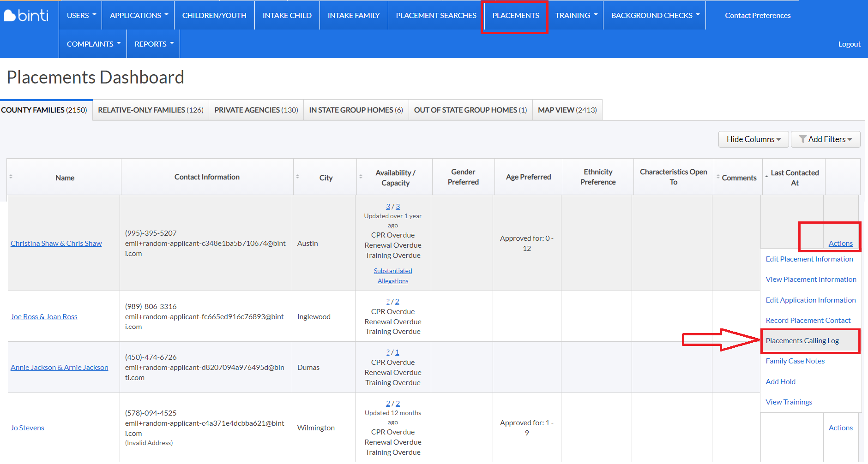The height and width of the screenshot is (464, 868).
Task: Click the Name column sort arrows
Action: [11, 177]
